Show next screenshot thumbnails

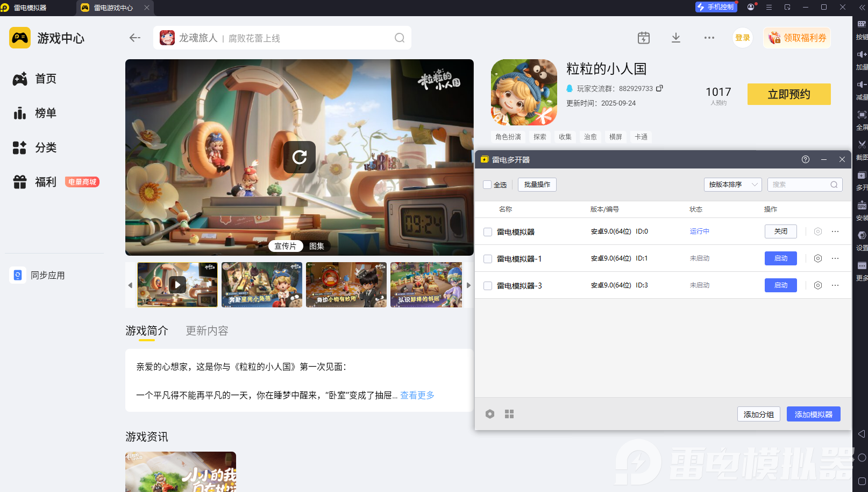[x=468, y=285]
